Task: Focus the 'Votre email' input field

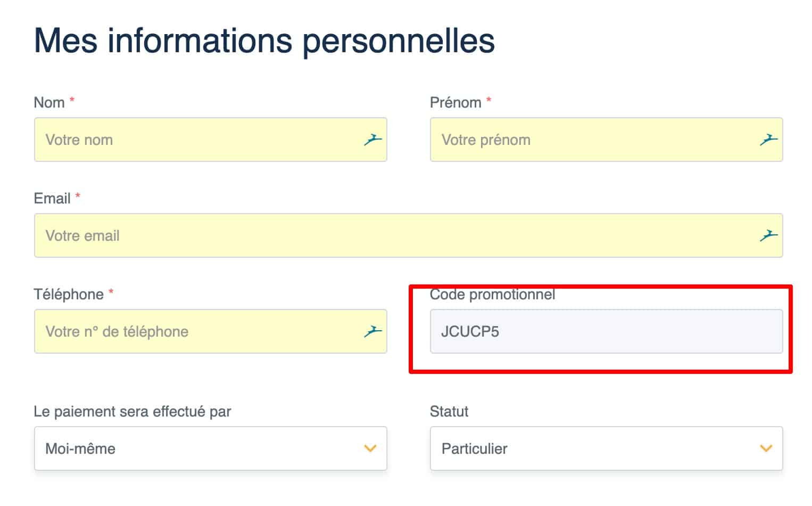Action: (x=409, y=235)
